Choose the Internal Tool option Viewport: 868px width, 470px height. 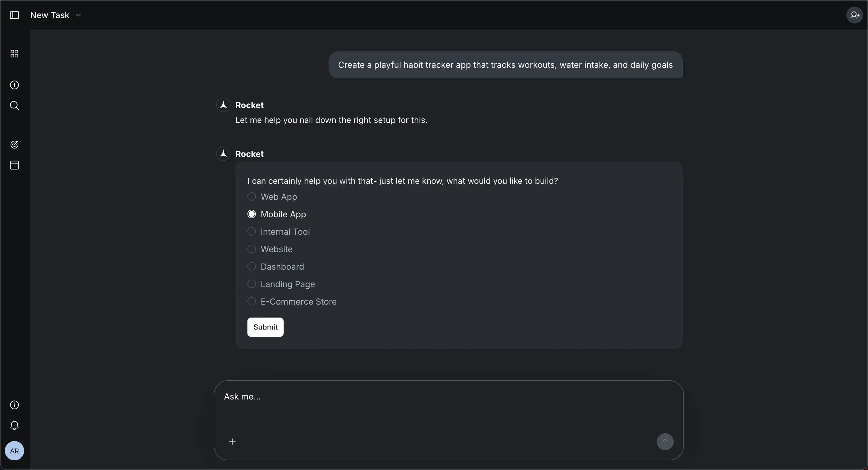[x=251, y=232]
